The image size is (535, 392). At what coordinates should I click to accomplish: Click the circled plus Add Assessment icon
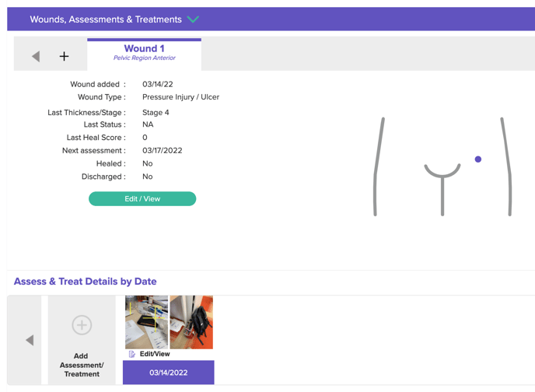pyautogui.click(x=82, y=325)
